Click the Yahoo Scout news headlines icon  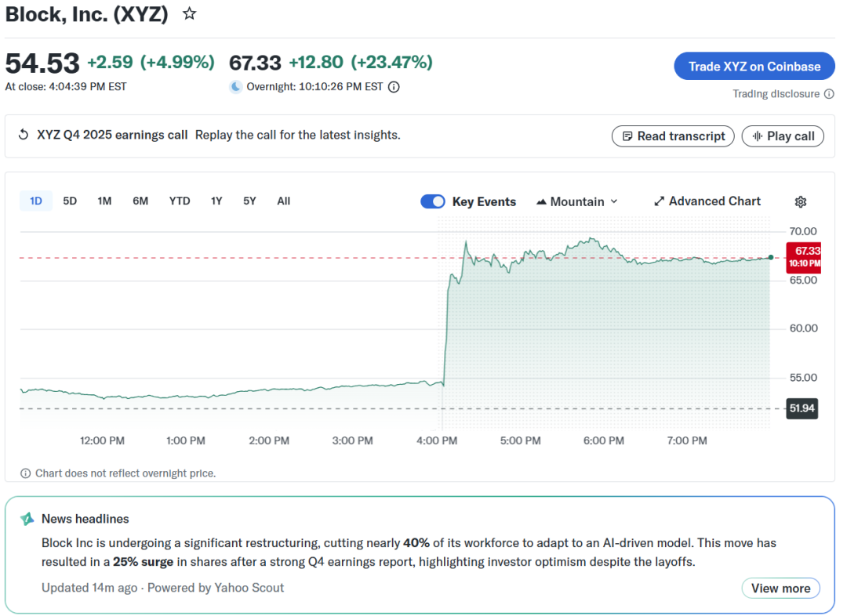click(x=27, y=519)
